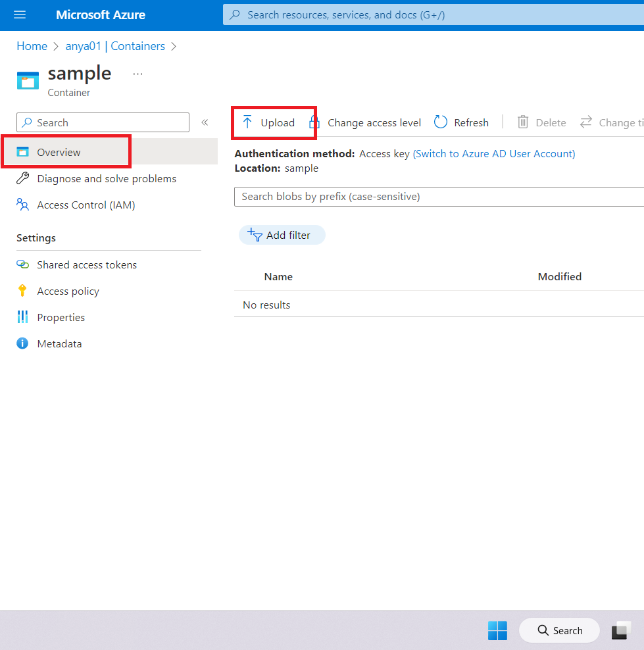Click the Overview container icon
The width and height of the screenshot is (644, 650).
pyautogui.click(x=23, y=152)
